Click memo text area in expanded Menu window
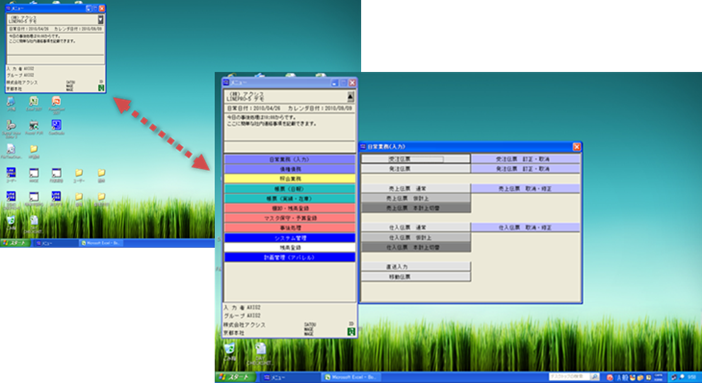The image size is (702, 383). point(290,127)
